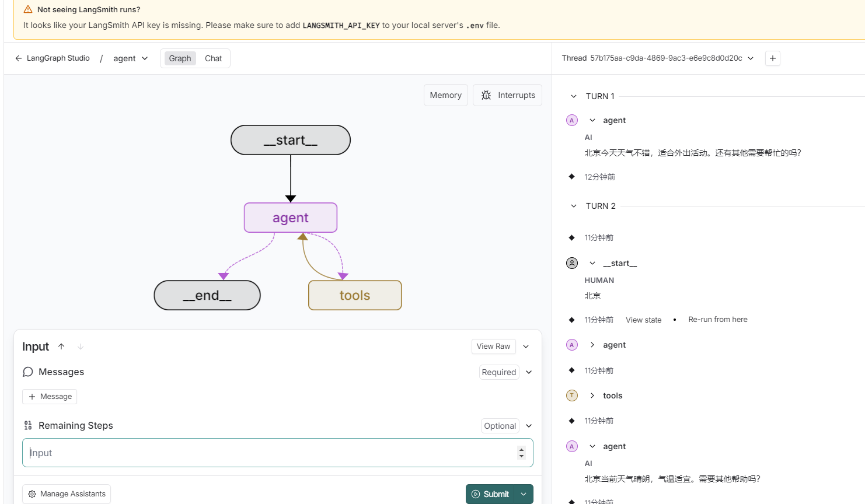Click the plus icon to add new thread
Viewport: 865px width, 504px height.
pos(773,58)
